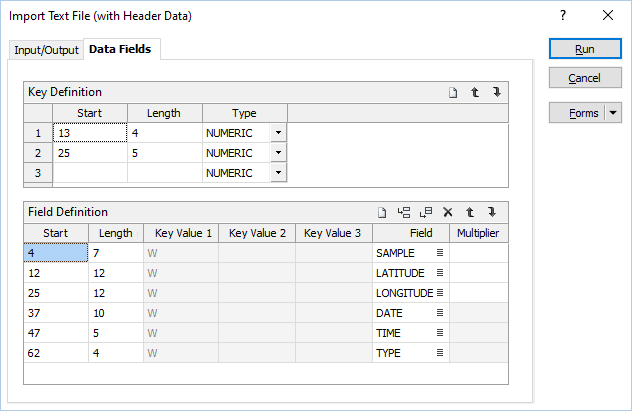Click the empty Length cell in key row 3
640x416 pixels.
pos(165,173)
